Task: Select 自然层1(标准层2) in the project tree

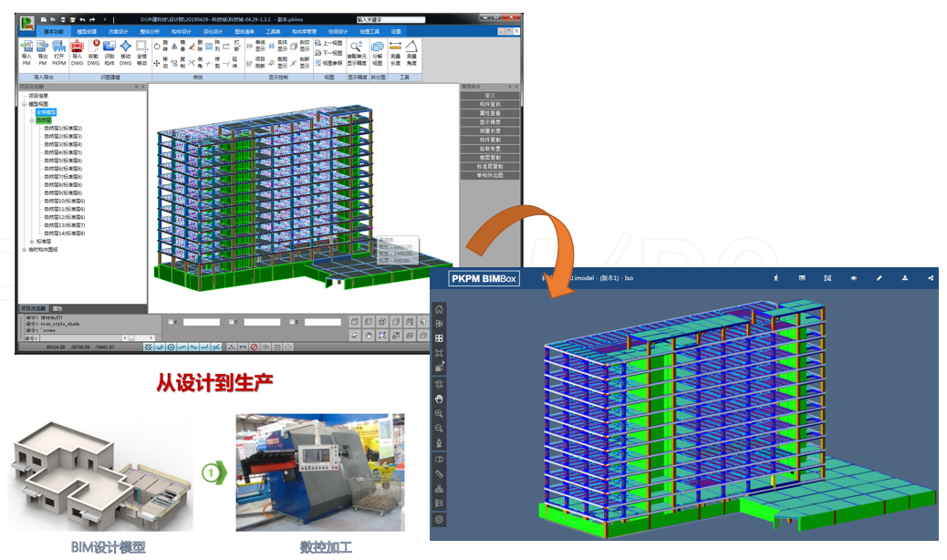Action: (x=63, y=129)
